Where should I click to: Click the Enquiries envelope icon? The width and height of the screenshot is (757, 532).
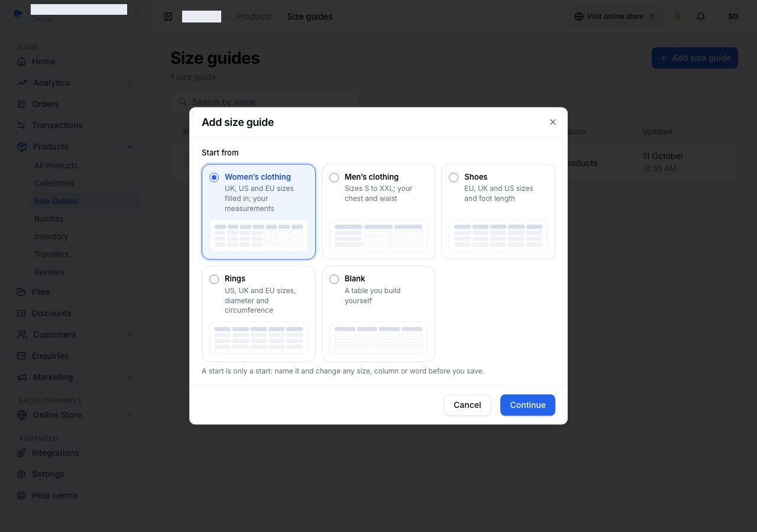(x=22, y=356)
